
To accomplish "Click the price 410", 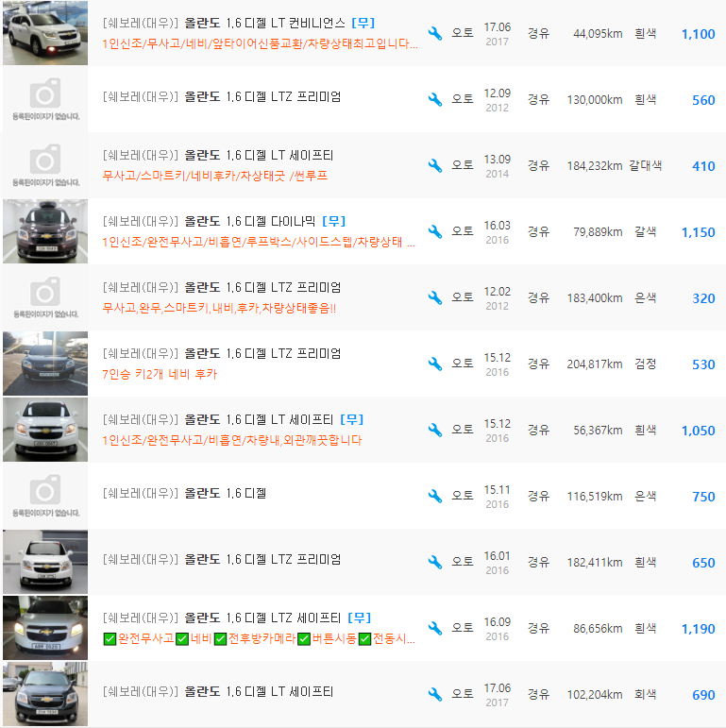I will click(703, 166).
